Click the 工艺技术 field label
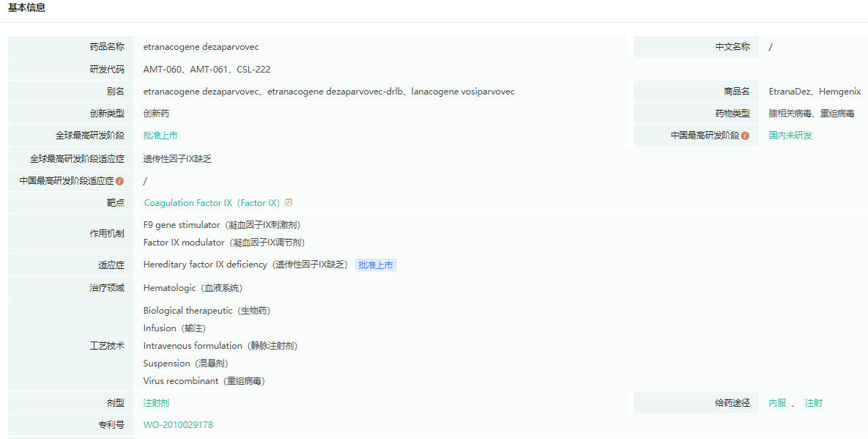The image size is (868, 439). 107,346
